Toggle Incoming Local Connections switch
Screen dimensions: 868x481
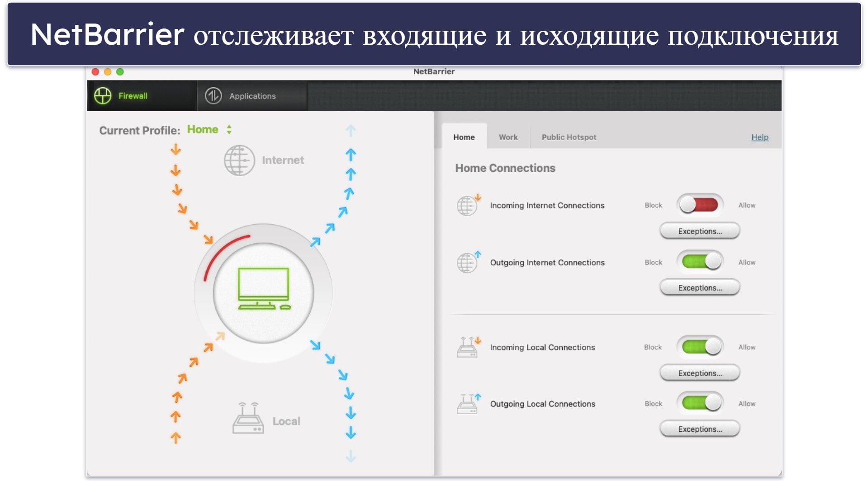click(700, 347)
